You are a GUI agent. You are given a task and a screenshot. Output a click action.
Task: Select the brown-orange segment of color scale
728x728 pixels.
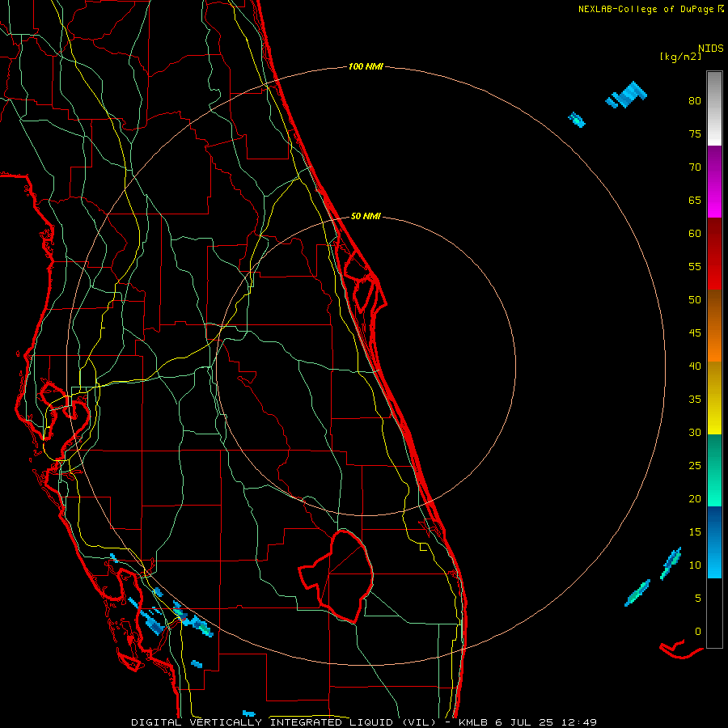714,326
